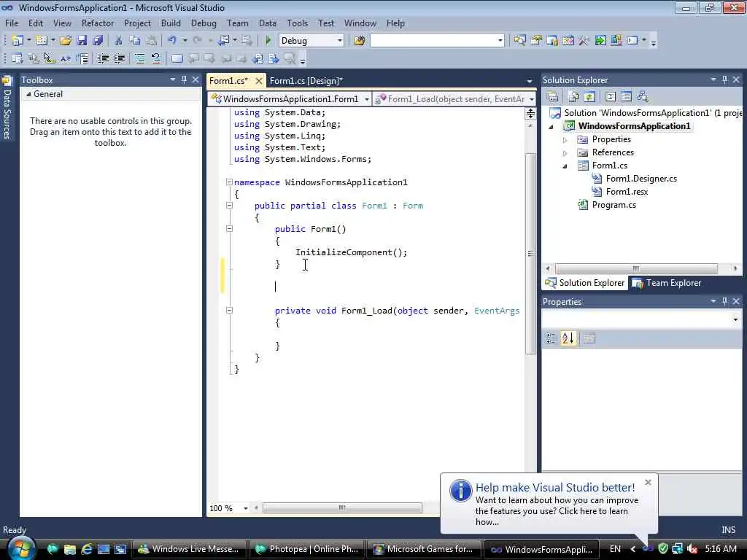Open the Debug menu

[x=204, y=23]
